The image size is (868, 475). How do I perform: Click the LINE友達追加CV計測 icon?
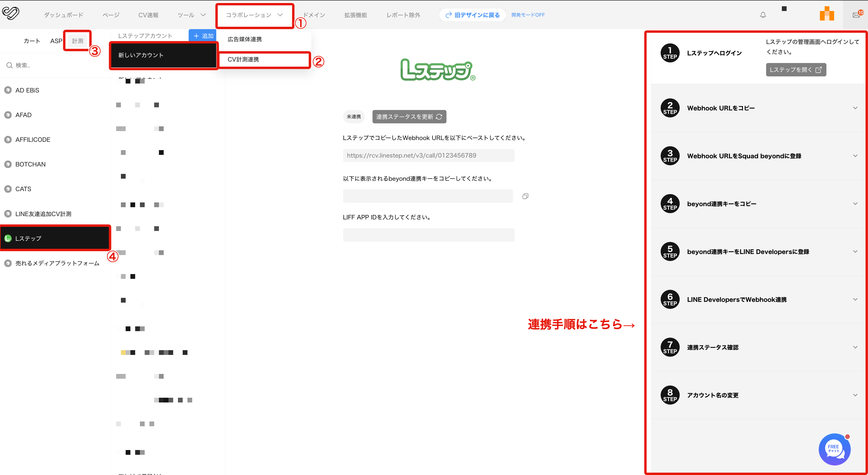[8, 214]
